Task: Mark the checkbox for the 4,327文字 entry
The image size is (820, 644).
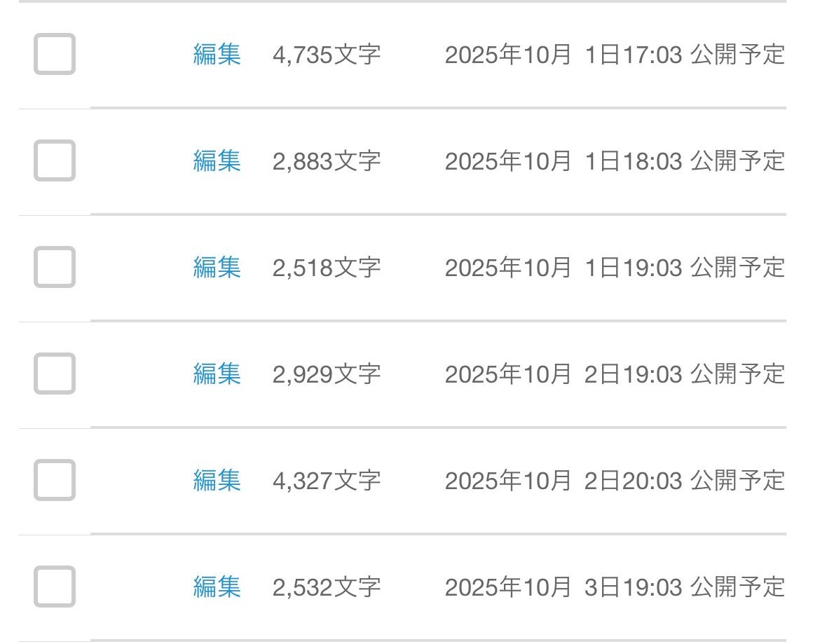Action: point(55,480)
